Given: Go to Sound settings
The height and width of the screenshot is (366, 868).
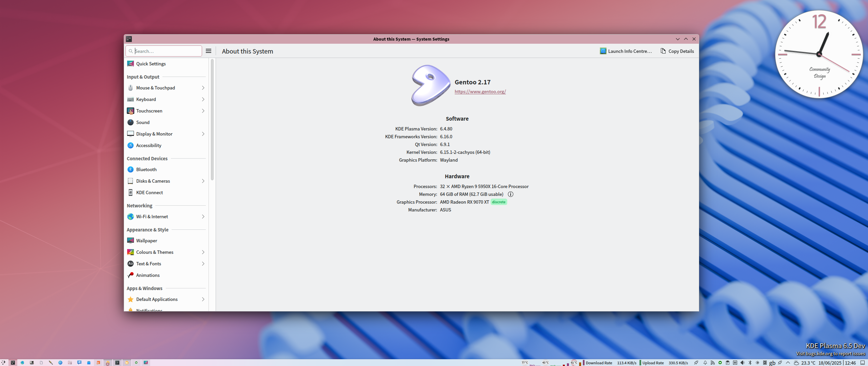Looking at the screenshot, I should (x=166, y=122).
